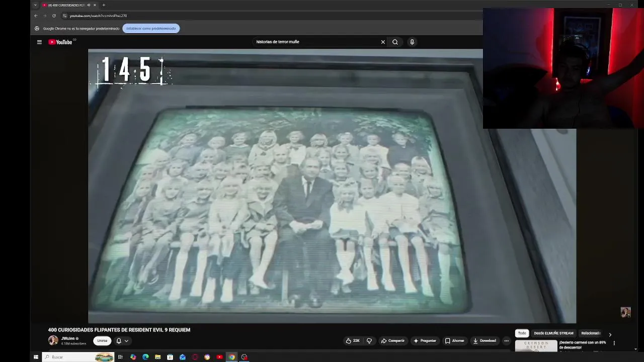The height and width of the screenshot is (362, 644).
Task: Click the video title below player
Action: pos(119,330)
